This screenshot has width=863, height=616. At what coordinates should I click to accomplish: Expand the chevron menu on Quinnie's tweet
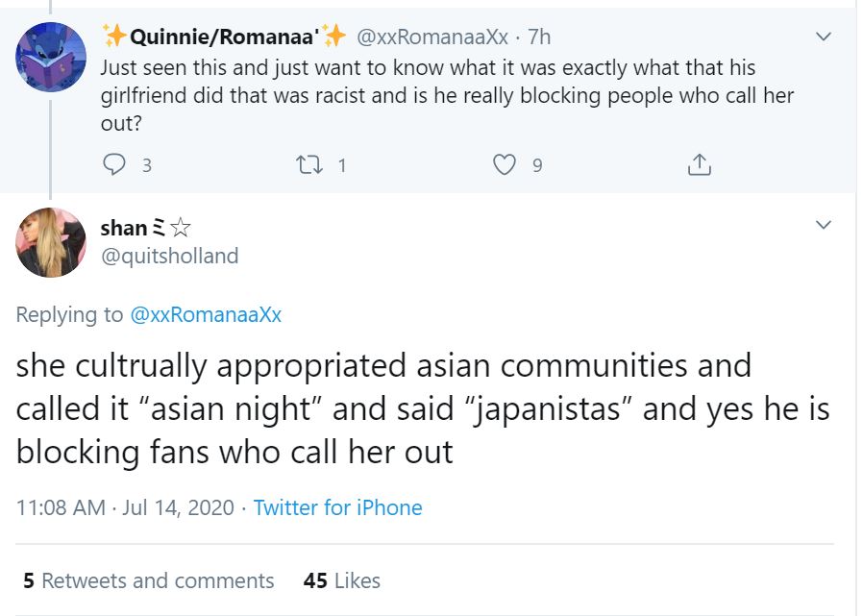823,37
